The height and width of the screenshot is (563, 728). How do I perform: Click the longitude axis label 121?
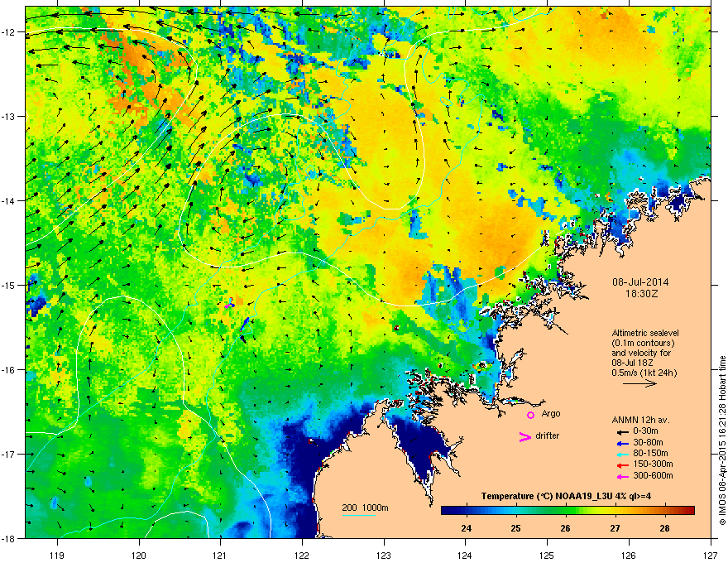(x=220, y=556)
